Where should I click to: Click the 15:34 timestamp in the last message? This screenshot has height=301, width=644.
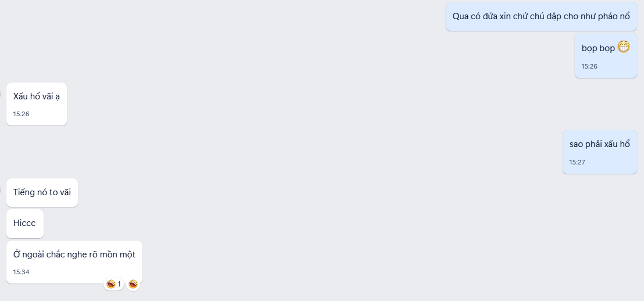coord(21,273)
